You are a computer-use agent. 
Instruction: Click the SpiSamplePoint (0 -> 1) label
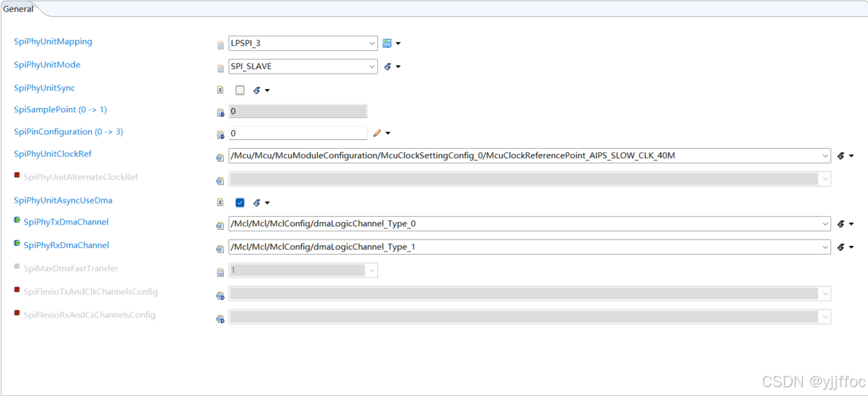pyautogui.click(x=61, y=109)
